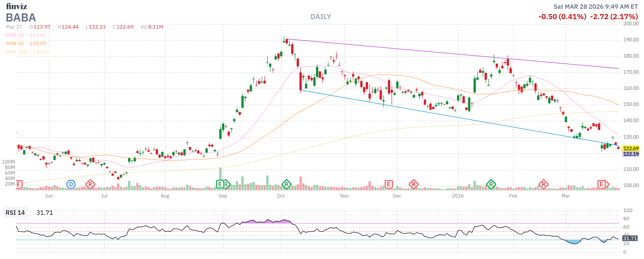This screenshot has height=259, width=644.
Task: Open the red E earnings marker before December
Action: (389, 185)
